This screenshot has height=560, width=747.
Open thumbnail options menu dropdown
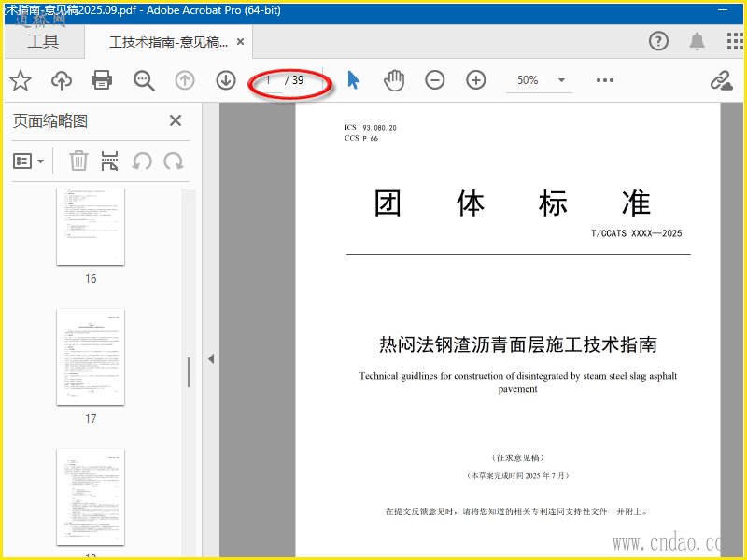[29, 161]
